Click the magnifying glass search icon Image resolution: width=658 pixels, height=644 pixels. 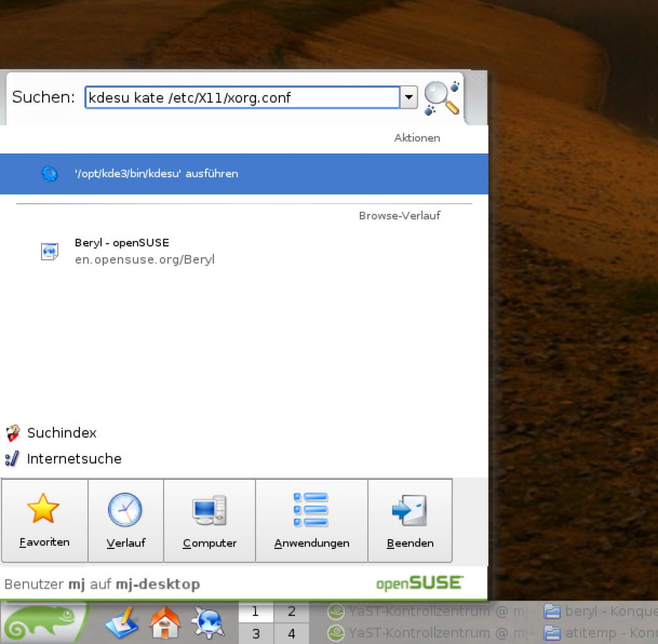[442, 97]
